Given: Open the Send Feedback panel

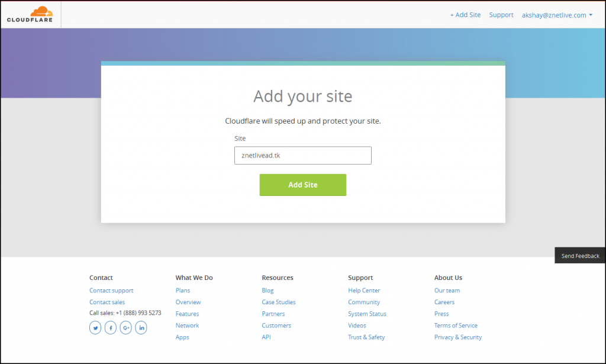Looking at the screenshot, I should click(x=579, y=255).
